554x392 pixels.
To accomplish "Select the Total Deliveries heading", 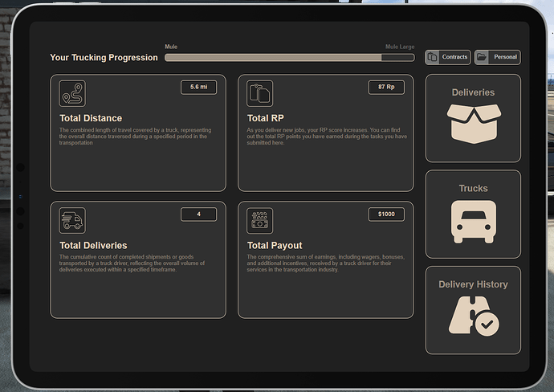I will click(x=93, y=245).
